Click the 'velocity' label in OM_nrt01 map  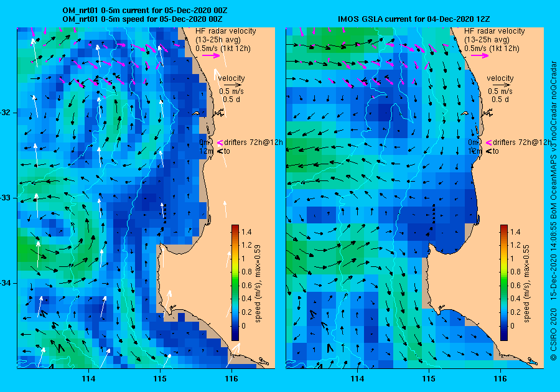(231, 78)
